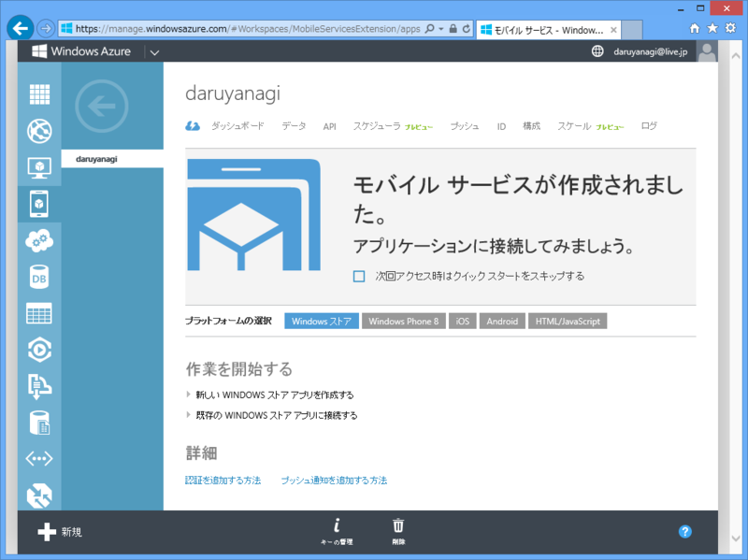748x560 pixels.
Task: Select iOS platform
Action: click(x=462, y=321)
